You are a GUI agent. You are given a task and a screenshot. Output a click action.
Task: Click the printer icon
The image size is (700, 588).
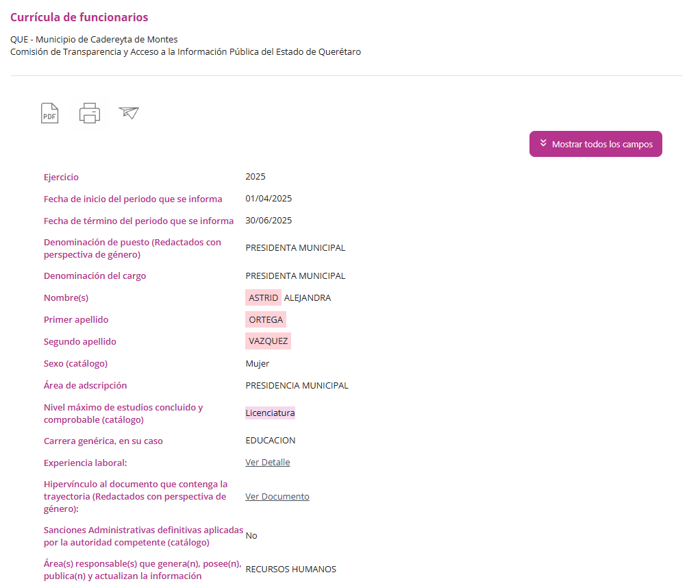(90, 113)
